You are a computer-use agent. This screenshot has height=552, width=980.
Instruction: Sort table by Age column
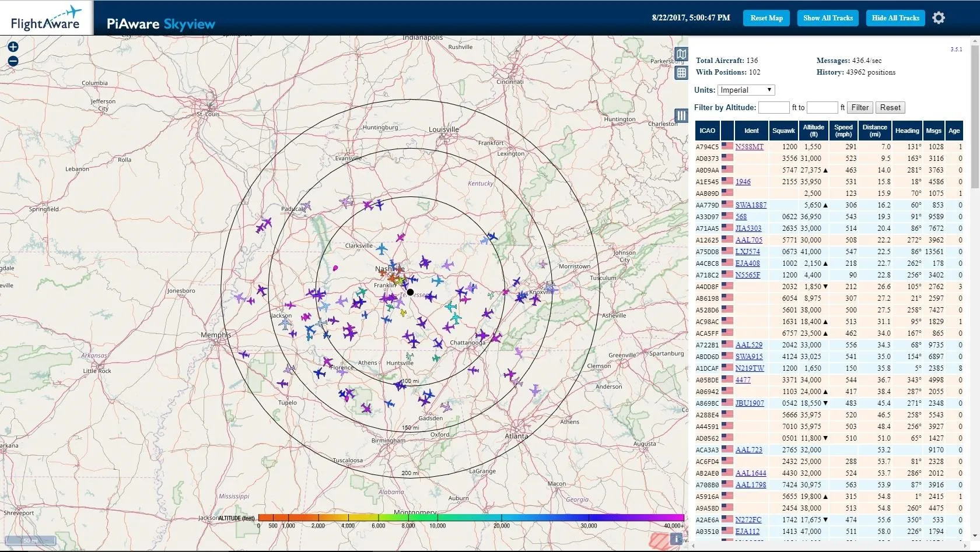[x=954, y=131]
